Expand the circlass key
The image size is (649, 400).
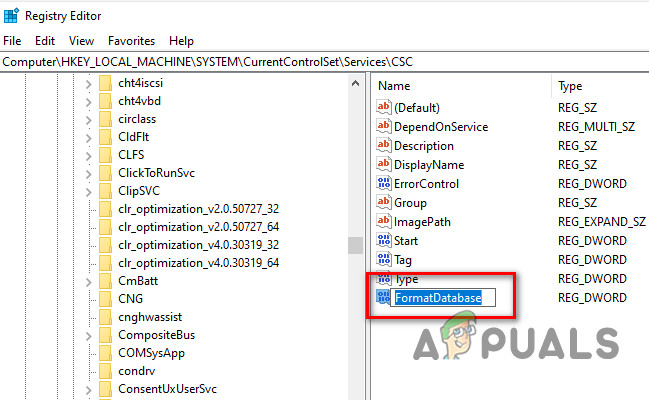(x=88, y=120)
